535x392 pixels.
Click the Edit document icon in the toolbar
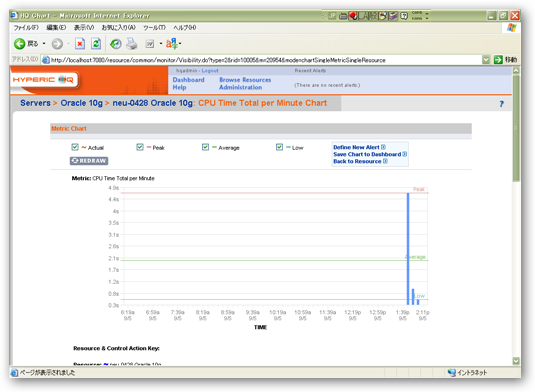149,44
